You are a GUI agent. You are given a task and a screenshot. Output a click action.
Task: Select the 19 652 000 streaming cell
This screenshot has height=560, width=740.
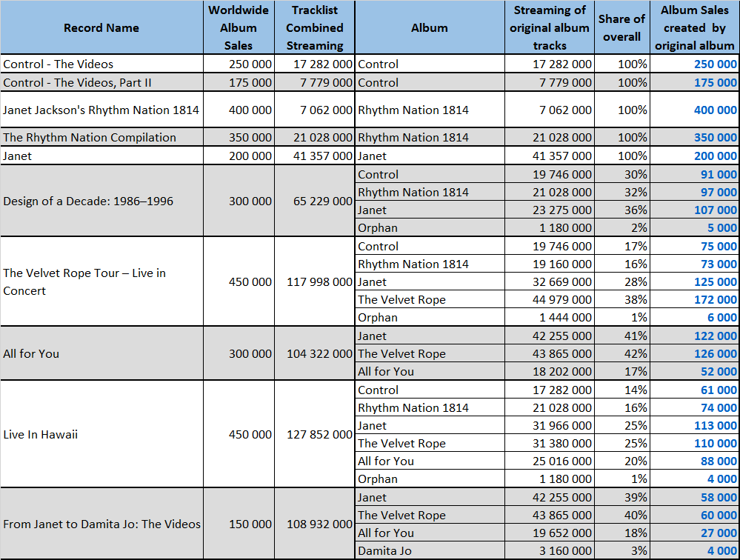tap(550, 533)
